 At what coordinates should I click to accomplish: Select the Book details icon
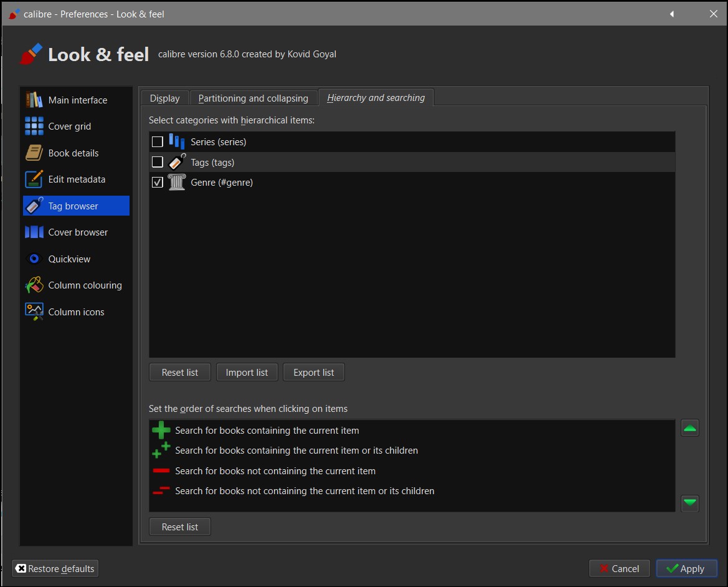point(34,153)
